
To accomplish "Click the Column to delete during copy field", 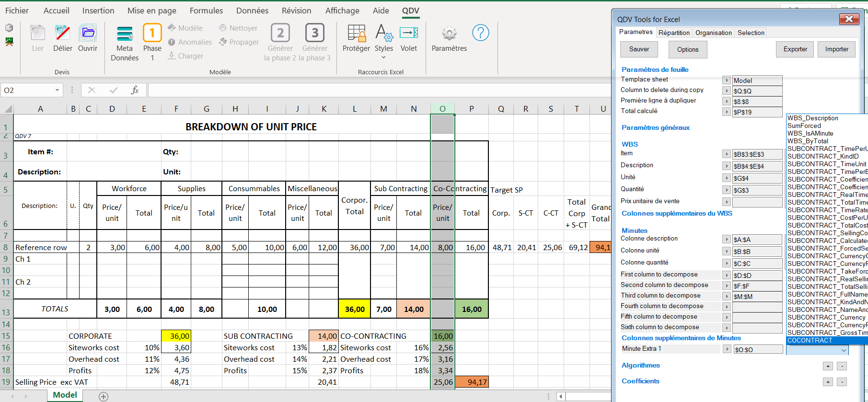I will pyautogui.click(x=757, y=91).
